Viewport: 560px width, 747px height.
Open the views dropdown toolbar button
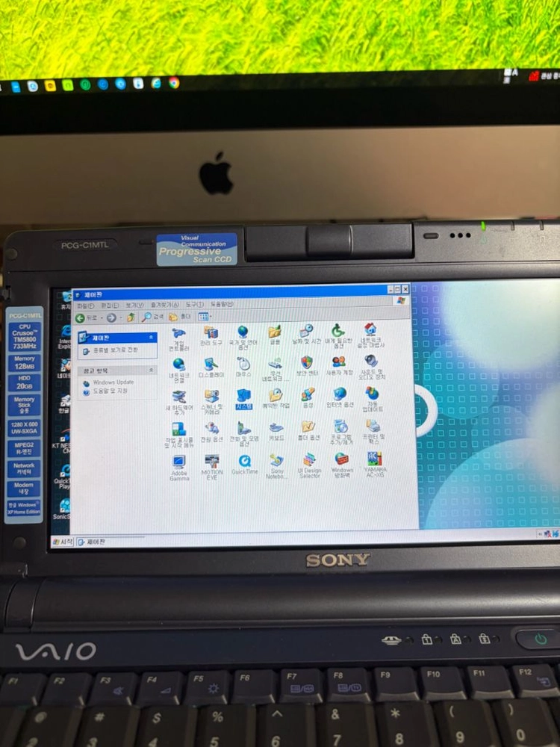(205, 316)
